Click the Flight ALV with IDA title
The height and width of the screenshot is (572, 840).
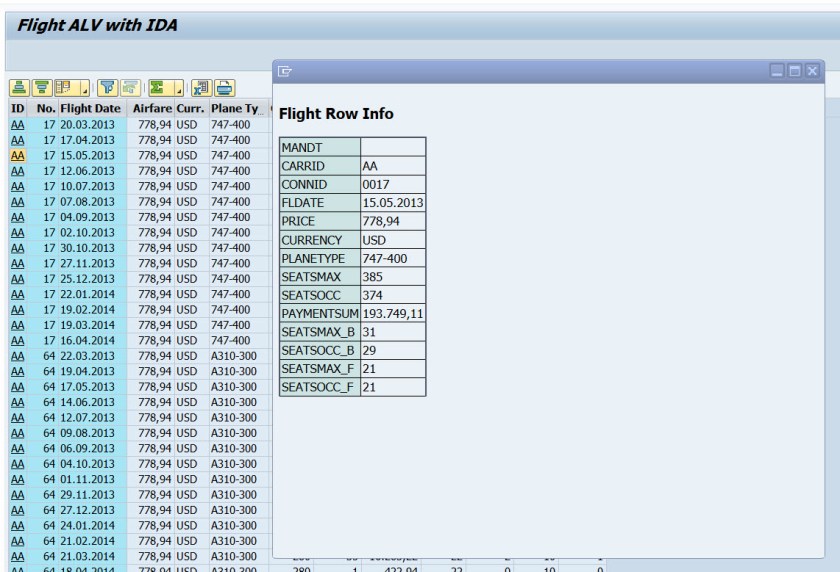click(97, 25)
